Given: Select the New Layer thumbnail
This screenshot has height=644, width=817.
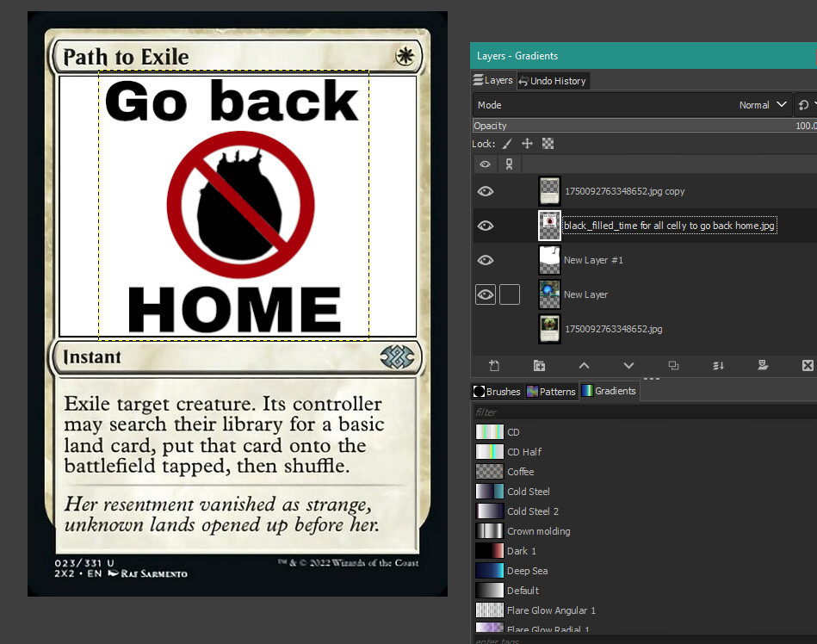Looking at the screenshot, I should tap(549, 294).
